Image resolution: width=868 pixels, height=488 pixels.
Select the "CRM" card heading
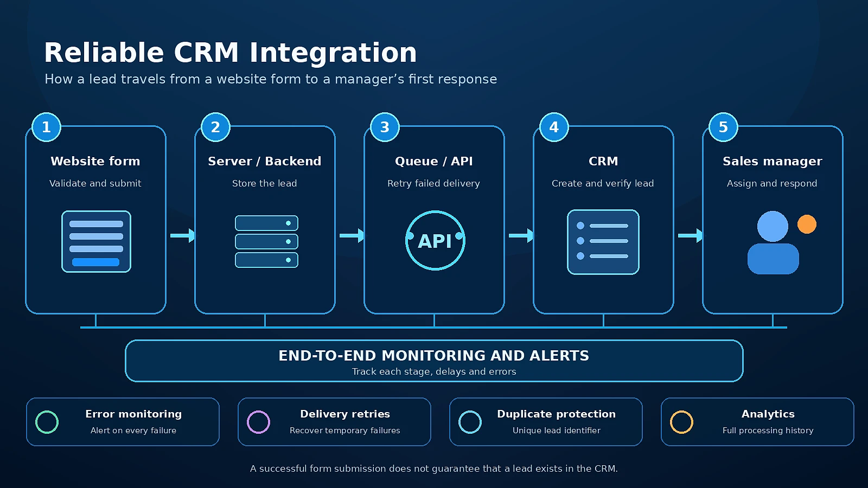[x=603, y=161]
